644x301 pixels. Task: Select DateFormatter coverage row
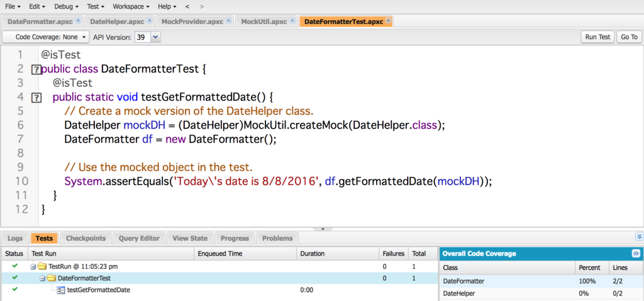(x=541, y=281)
